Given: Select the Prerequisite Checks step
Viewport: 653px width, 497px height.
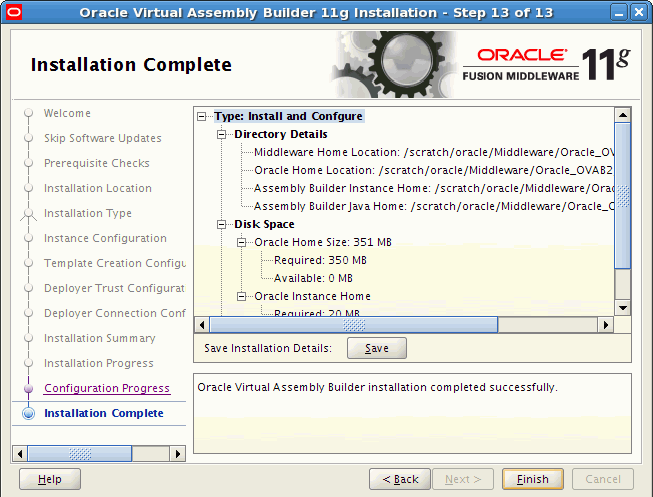Looking at the screenshot, I should [x=97, y=163].
